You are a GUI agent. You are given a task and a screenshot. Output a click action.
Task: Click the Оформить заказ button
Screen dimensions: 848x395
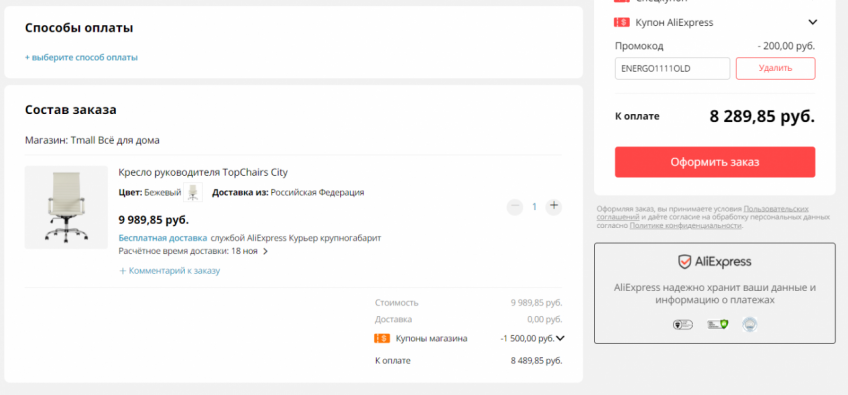715,162
